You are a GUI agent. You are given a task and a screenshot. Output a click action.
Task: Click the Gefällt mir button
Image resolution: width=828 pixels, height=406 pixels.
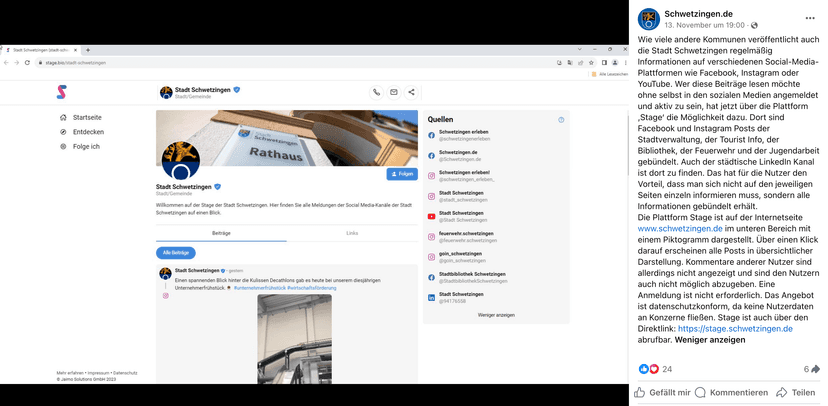[x=663, y=392]
